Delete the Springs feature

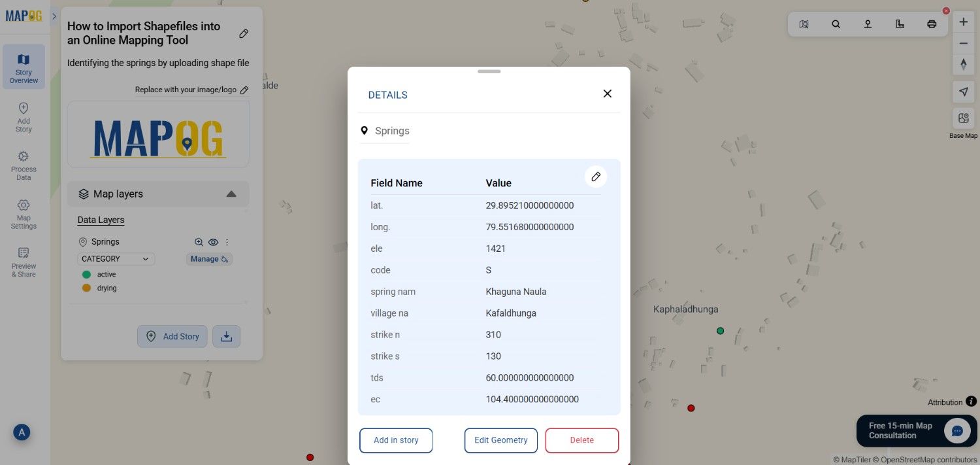[x=581, y=440]
